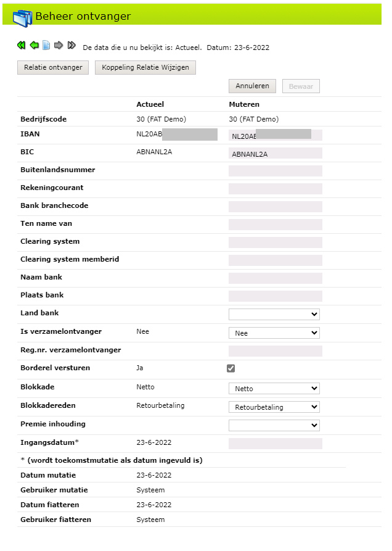Expand the Is verzamelontvanger dropdown
Viewport: 392px width, 551px height.
[x=274, y=333]
